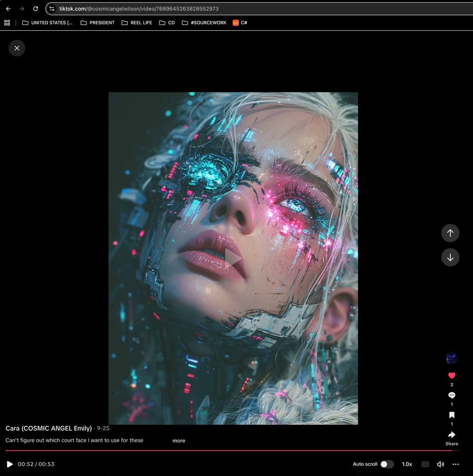This screenshot has height=476, width=473.
Task: Open more options three-dot menu
Action: point(455,464)
